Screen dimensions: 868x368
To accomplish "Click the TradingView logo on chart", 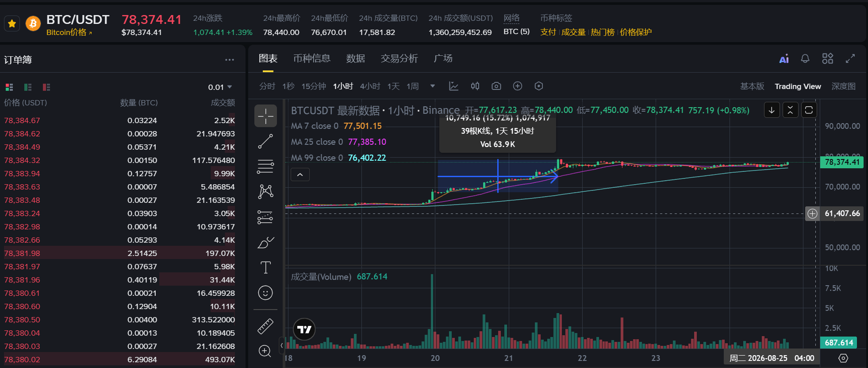I will [304, 329].
